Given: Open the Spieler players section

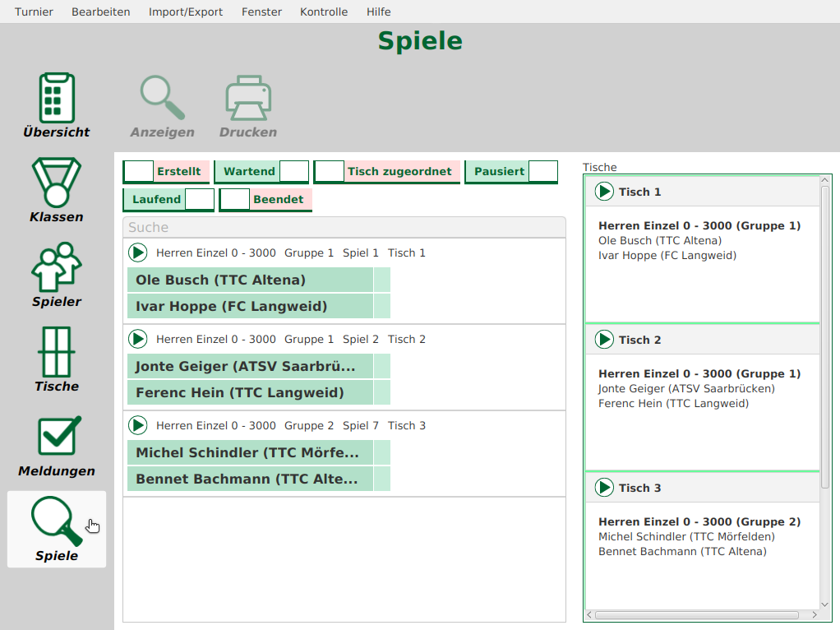Looking at the screenshot, I should point(57,267).
